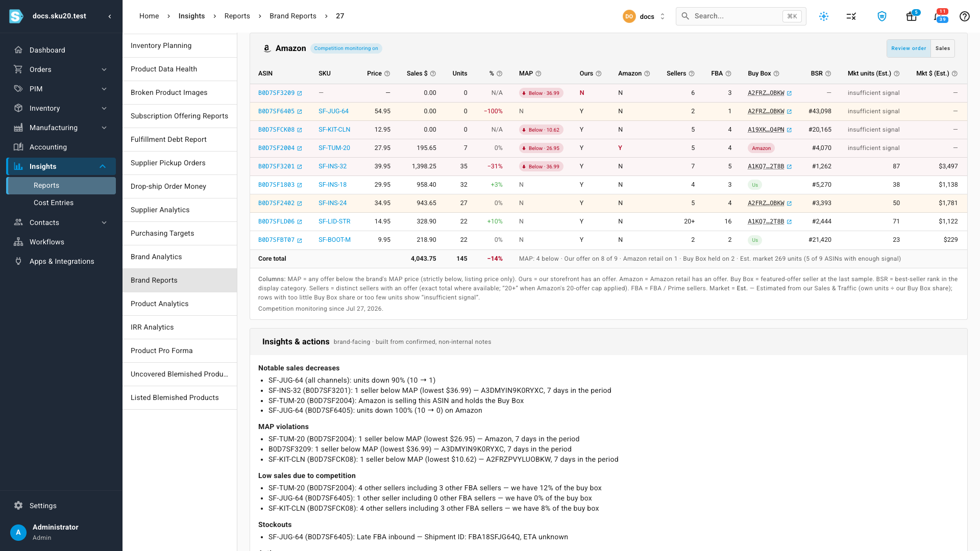Click the Settings gear in sidebar
Viewport: 980px width, 551px height.
[18, 506]
